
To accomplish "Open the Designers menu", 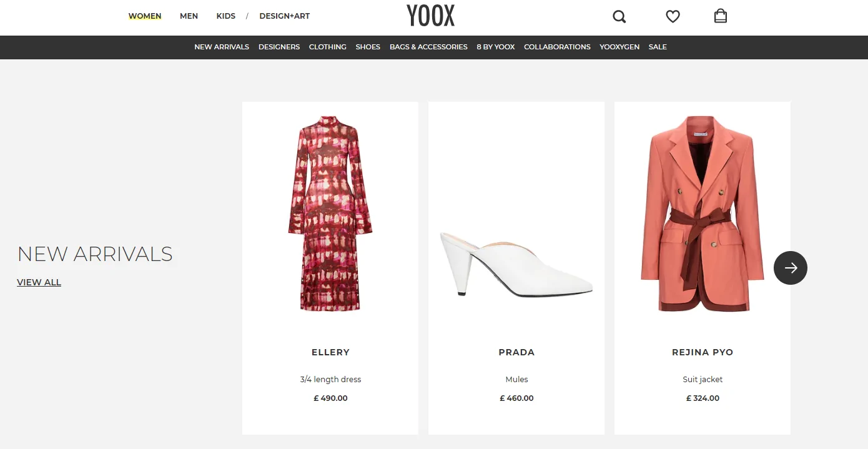I will click(x=279, y=47).
